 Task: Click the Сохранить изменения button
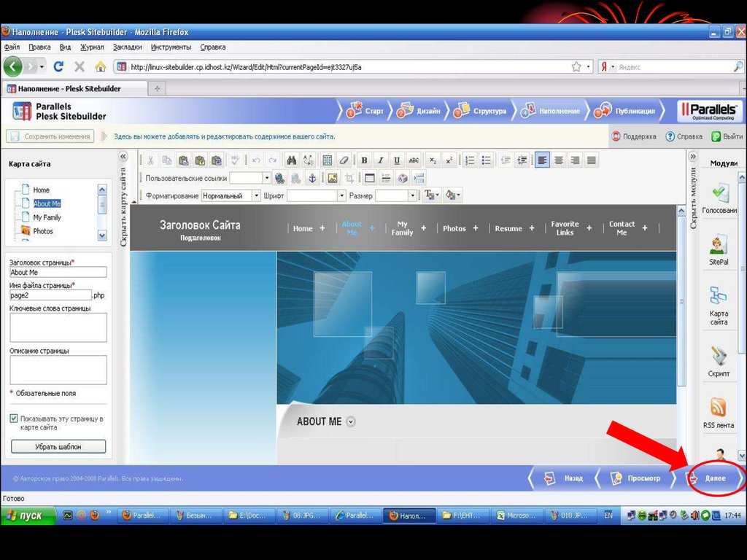[50, 136]
